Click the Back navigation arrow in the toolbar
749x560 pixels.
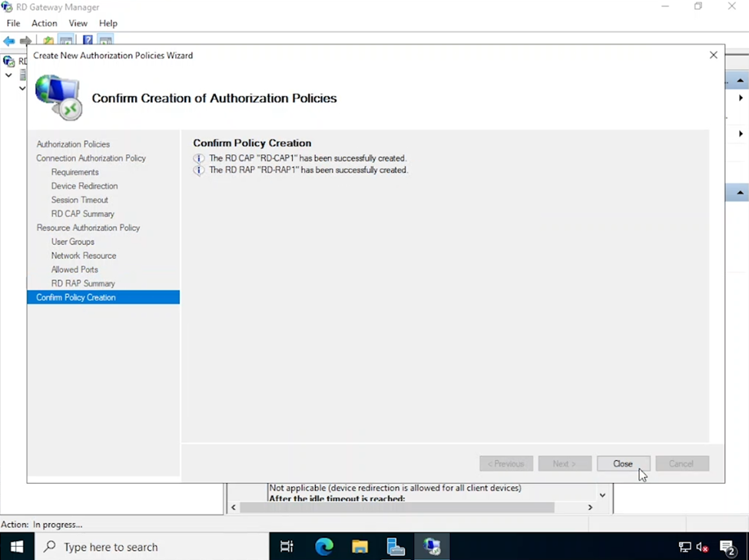click(8, 40)
